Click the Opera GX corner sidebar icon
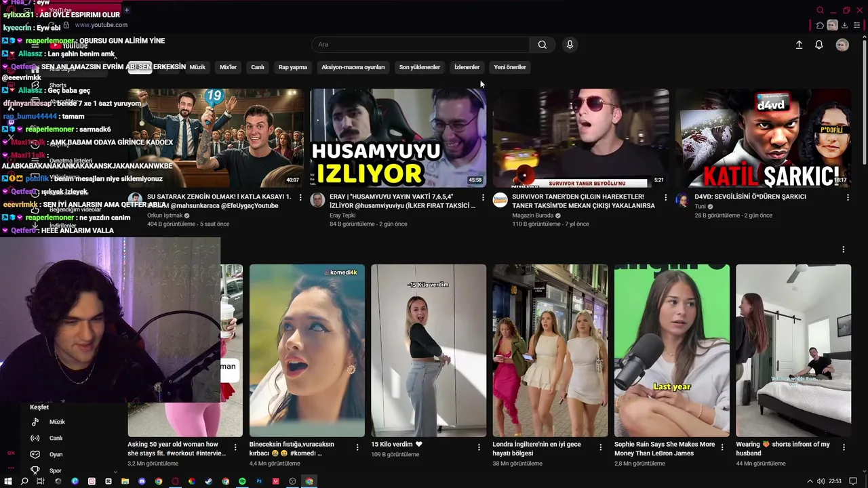 11,453
